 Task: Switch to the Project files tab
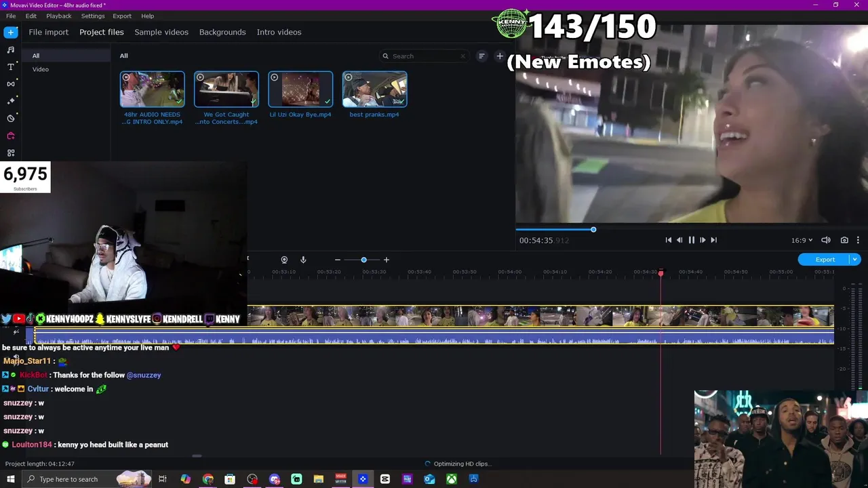point(102,32)
